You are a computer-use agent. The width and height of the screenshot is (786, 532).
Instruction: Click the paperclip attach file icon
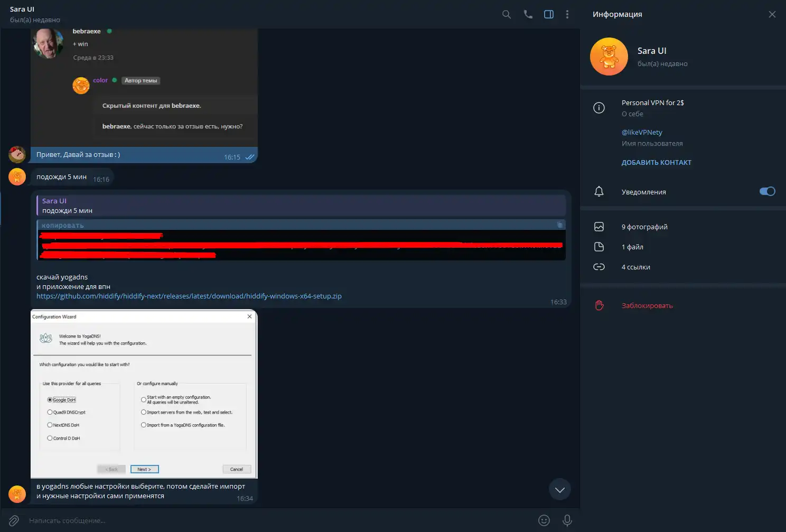14,520
